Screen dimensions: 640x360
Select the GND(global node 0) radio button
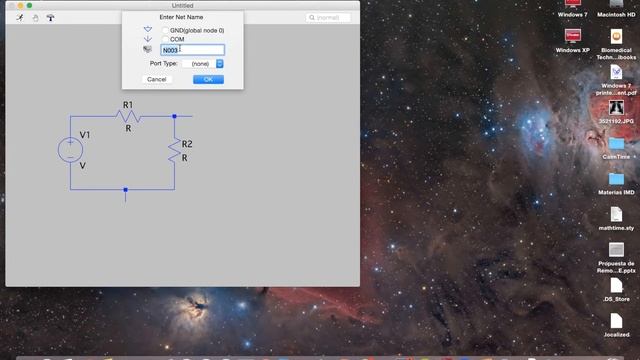tap(165, 30)
